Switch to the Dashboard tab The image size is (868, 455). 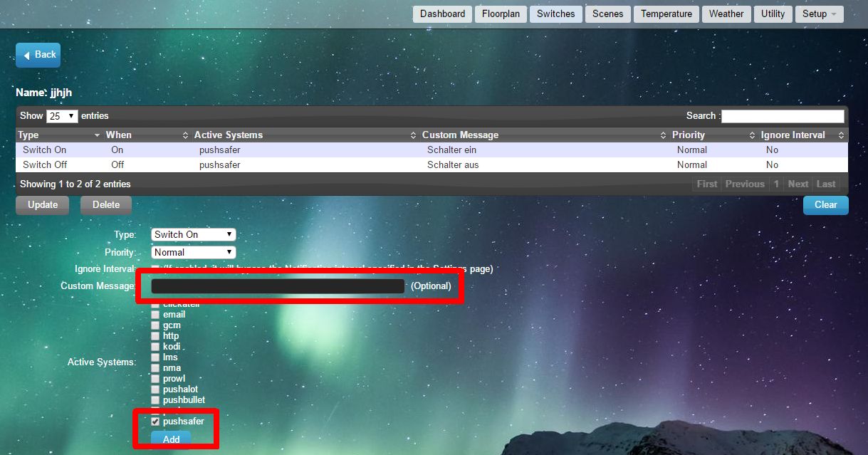point(442,14)
